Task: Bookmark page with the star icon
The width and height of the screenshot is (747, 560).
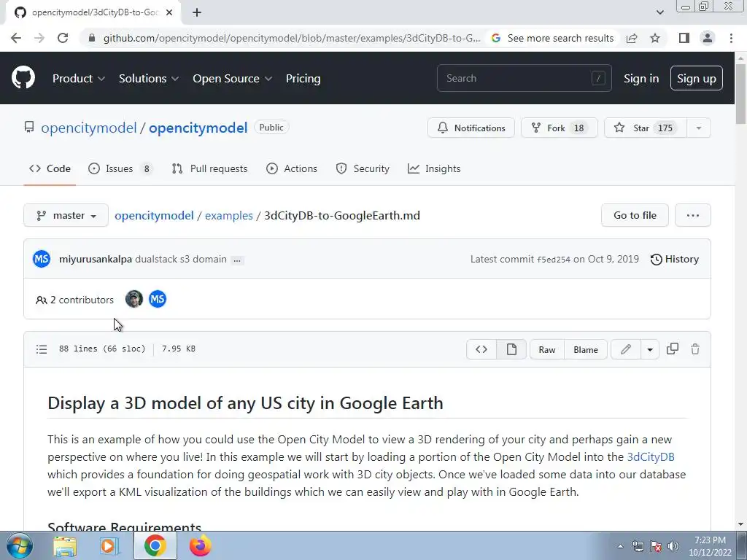Action: click(x=655, y=38)
